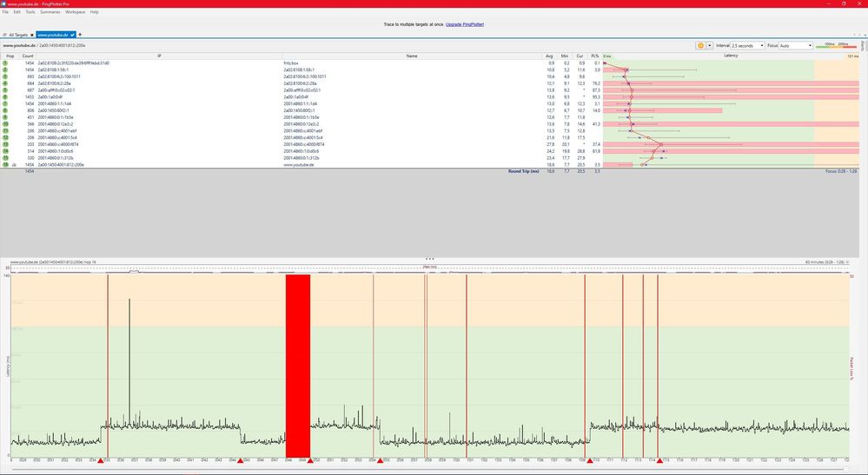
Task: Click the fritz.box name cell
Action: point(290,63)
